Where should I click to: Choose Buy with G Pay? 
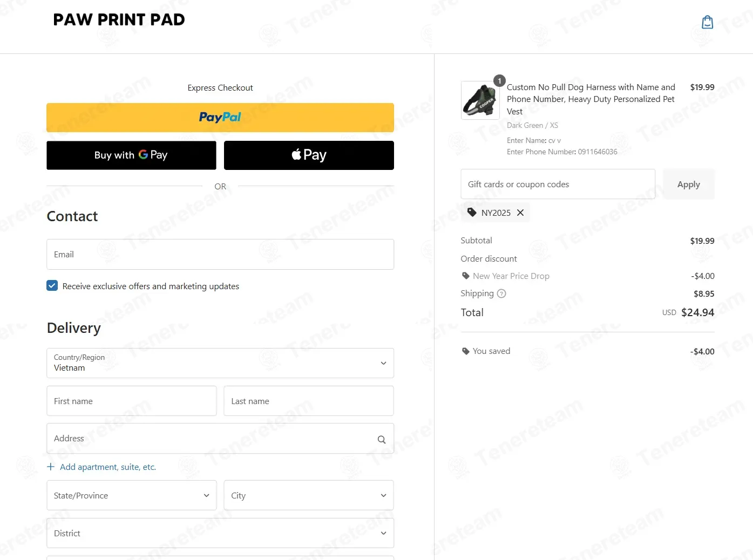point(131,155)
